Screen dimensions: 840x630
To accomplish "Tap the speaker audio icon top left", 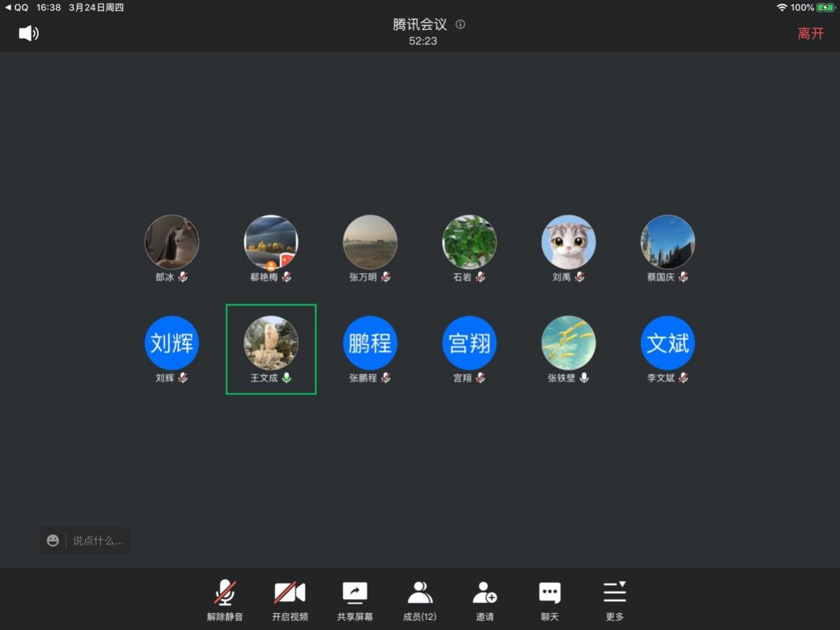I will [28, 33].
